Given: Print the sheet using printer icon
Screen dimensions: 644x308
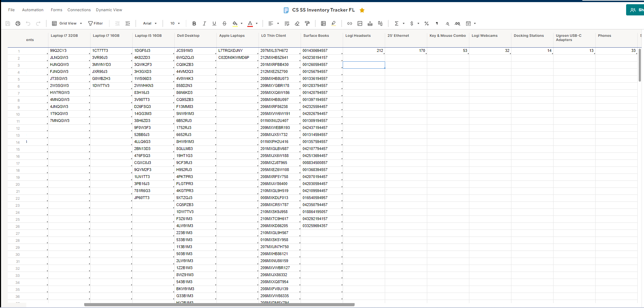Looking at the screenshot, I should (18, 23).
